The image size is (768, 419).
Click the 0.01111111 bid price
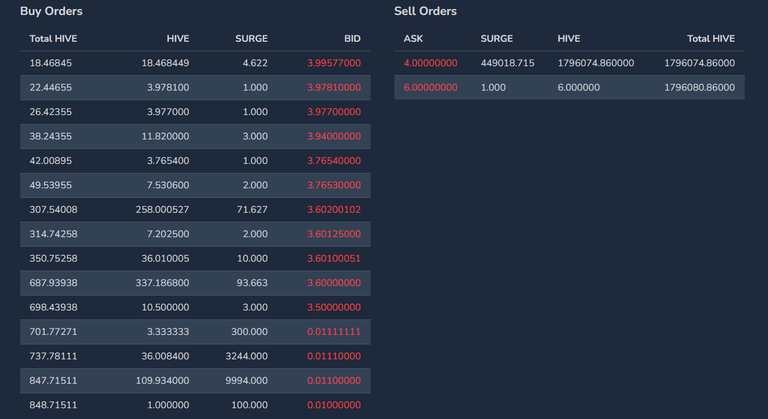[x=334, y=332]
